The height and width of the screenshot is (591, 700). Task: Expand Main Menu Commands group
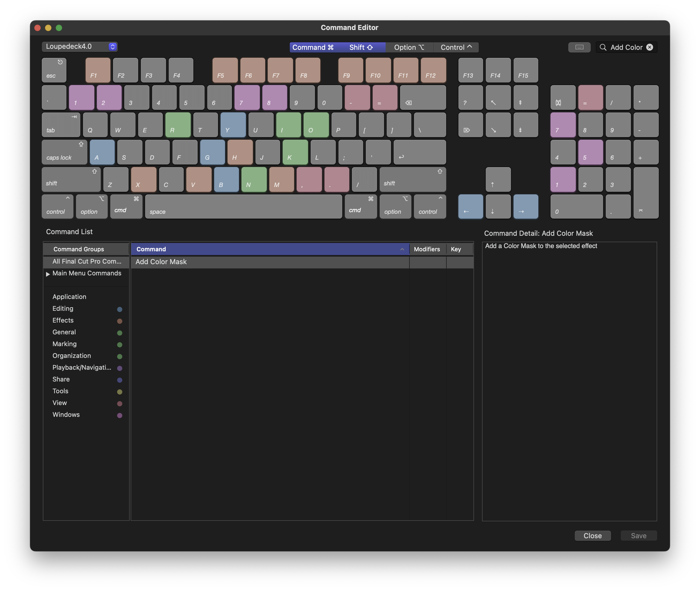(x=48, y=274)
